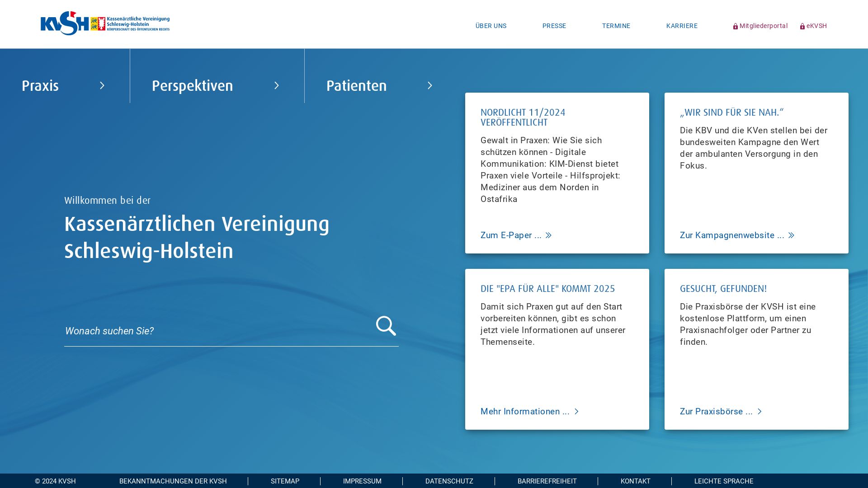Follow the Mehr Informationen link
The height and width of the screenshot is (488, 868).
coord(530,412)
